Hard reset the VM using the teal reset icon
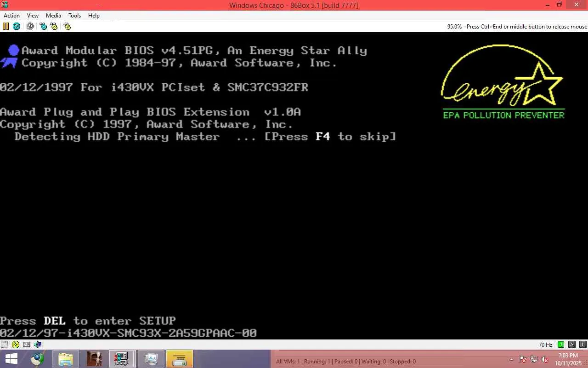 pyautogui.click(x=17, y=26)
